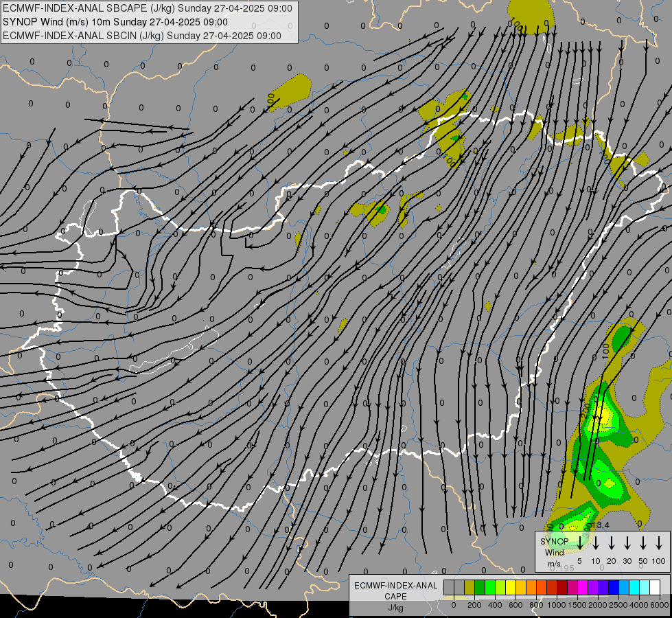The width and height of the screenshot is (672, 618).
Task: Select the SYNOP Wind 10m header line
Action: click(115, 22)
